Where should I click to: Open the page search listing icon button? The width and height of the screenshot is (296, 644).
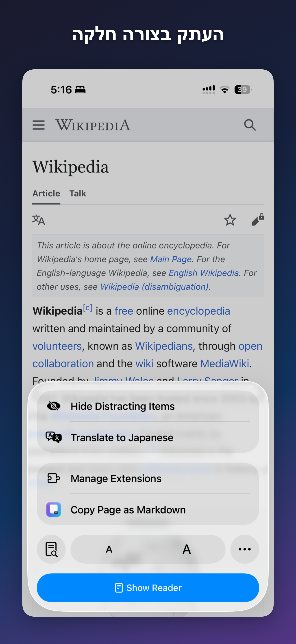coord(51,549)
